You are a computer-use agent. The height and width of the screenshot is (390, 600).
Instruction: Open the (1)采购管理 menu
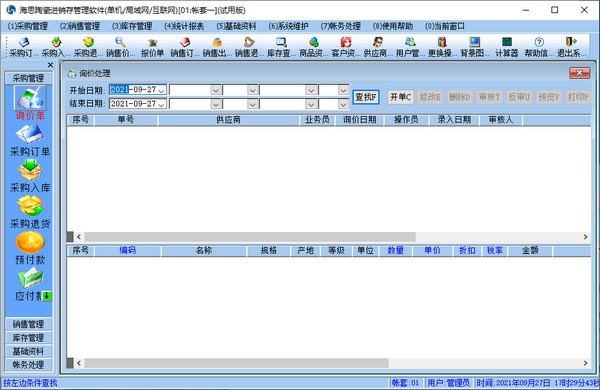click(x=28, y=26)
